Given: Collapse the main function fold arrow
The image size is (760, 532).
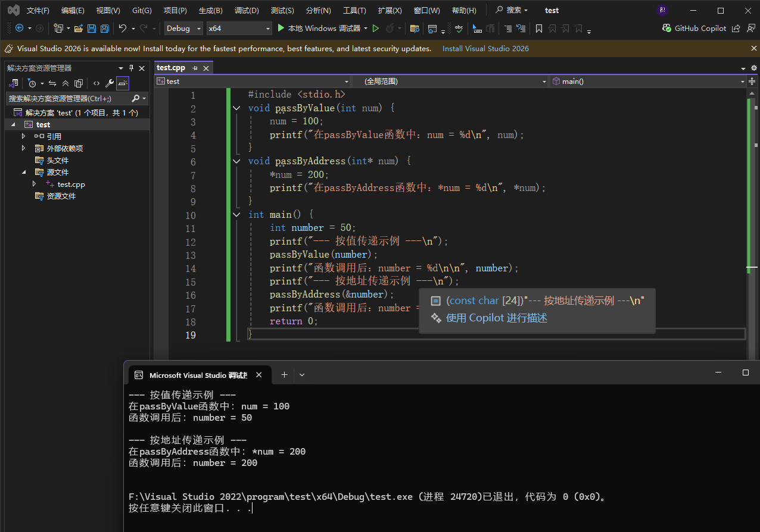Looking at the screenshot, I should point(236,214).
